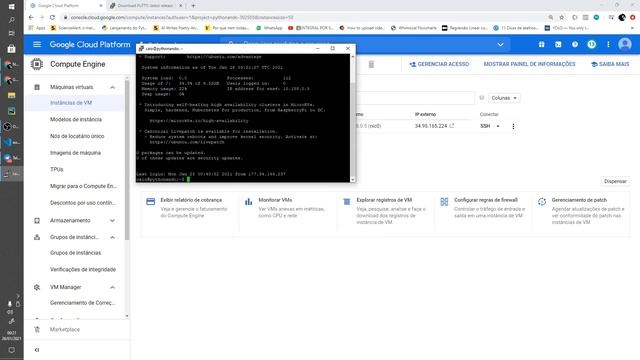Click GERENCIAR ACESSO button

pyautogui.click(x=439, y=64)
